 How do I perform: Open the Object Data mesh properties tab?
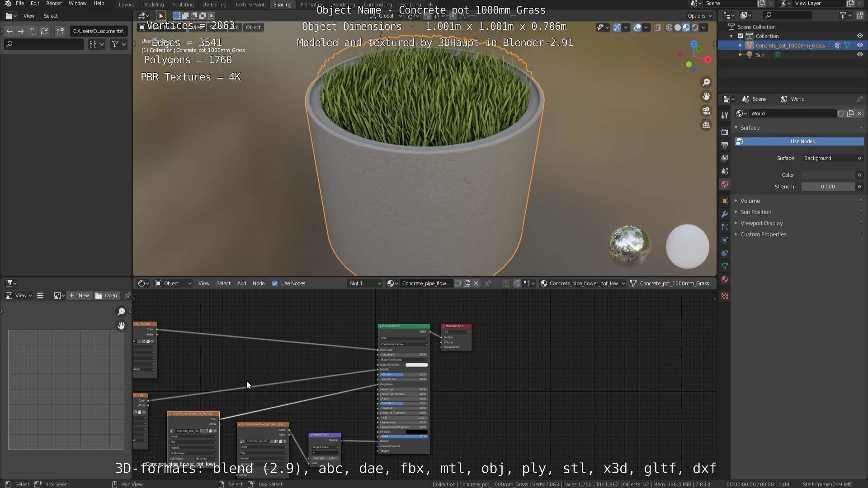tap(725, 266)
